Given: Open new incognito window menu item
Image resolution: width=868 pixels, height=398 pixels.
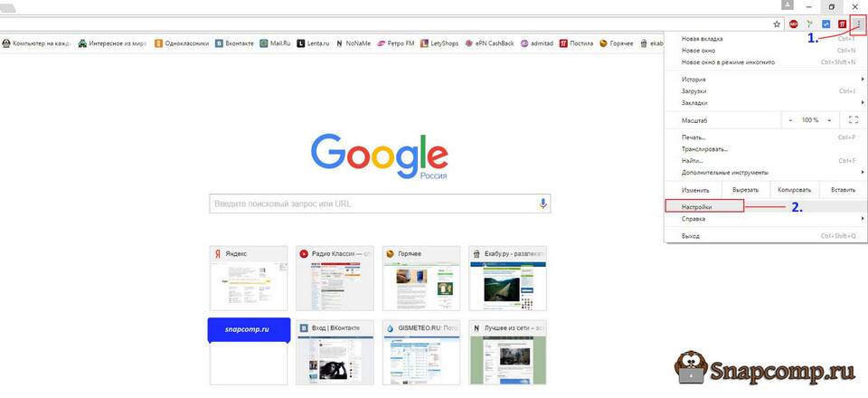Looking at the screenshot, I should click(x=766, y=62).
